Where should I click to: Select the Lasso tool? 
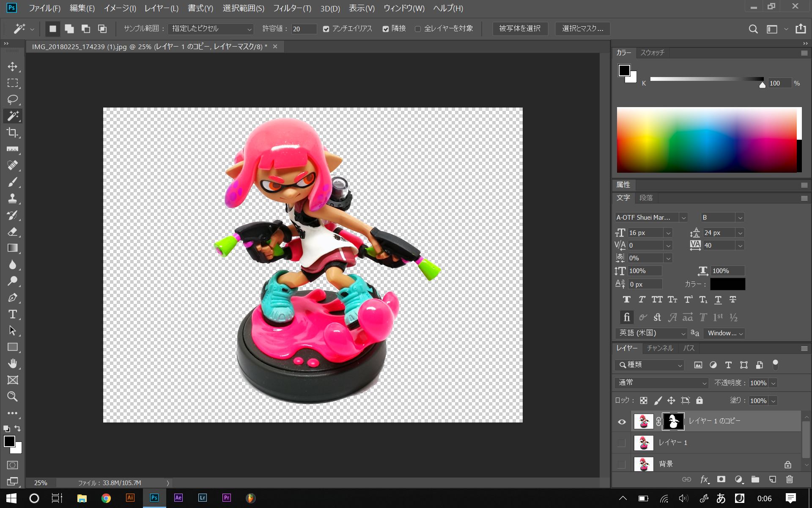[x=12, y=99]
